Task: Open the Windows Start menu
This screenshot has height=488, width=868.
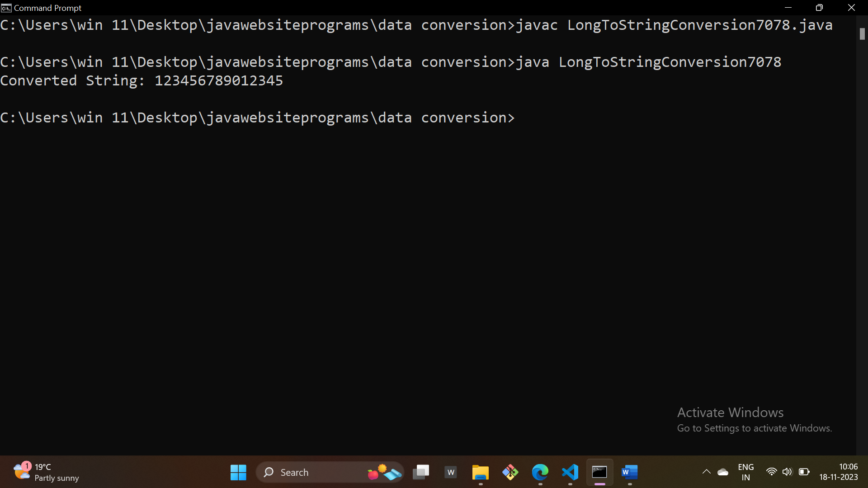Action: coord(238,473)
